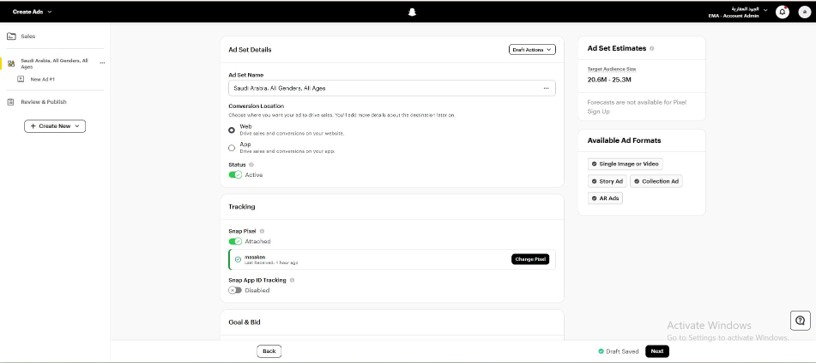Click the Review & Publish clipboard icon
Image resolution: width=816 pixels, height=363 pixels.
tap(11, 102)
